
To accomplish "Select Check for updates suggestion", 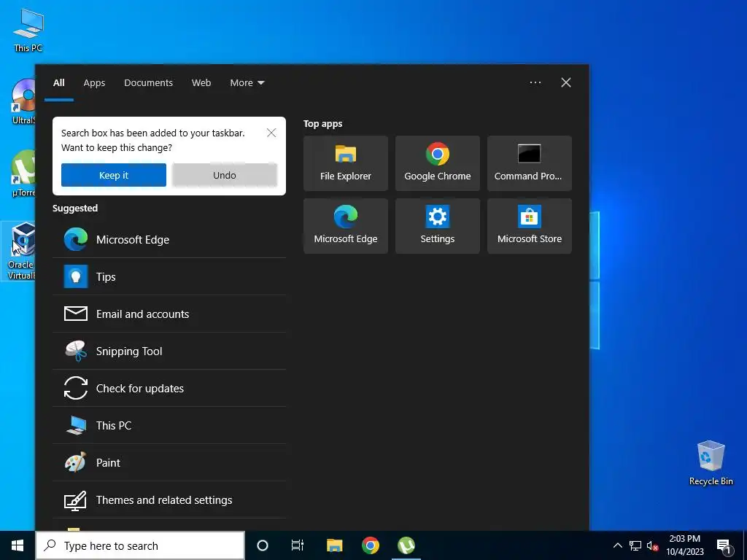I will [x=169, y=388].
